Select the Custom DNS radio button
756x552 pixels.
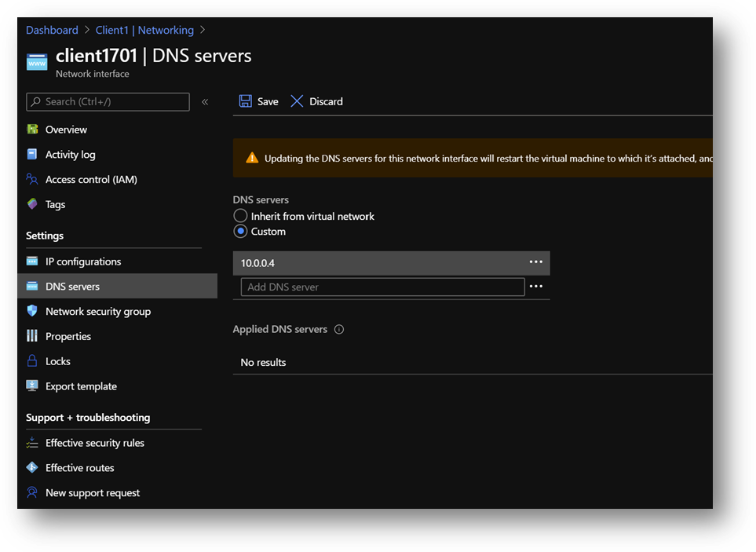[241, 232]
